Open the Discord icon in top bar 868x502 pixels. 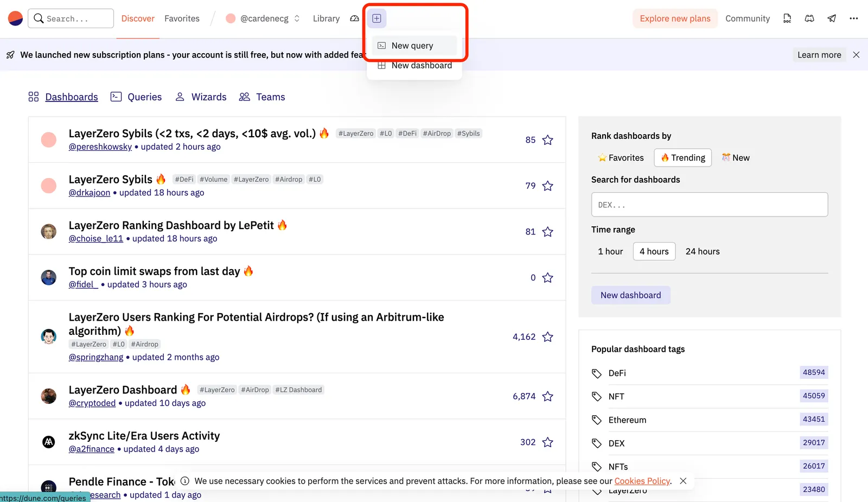[809, 18]
